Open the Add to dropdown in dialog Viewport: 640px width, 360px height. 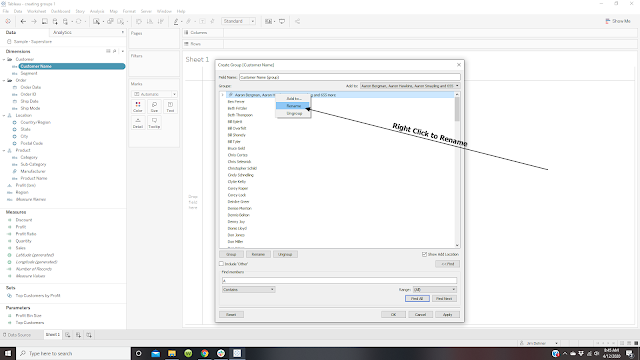tap(410, 86)
